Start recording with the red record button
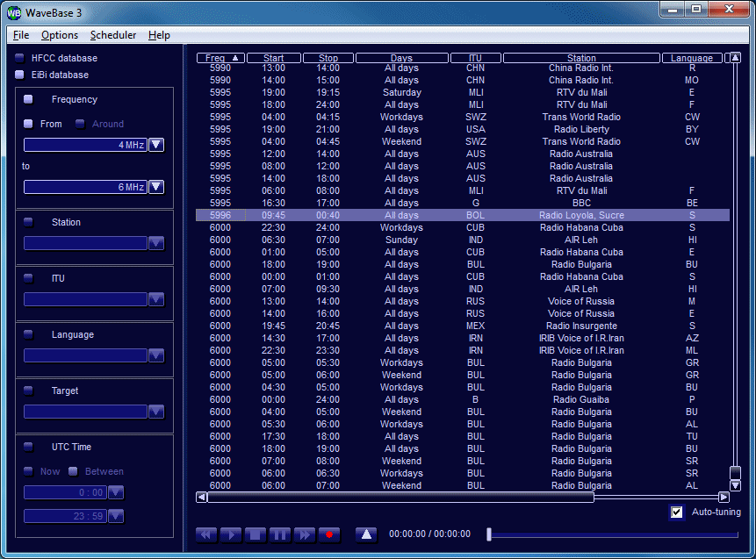The image size is (756, 559). (329, 534)
